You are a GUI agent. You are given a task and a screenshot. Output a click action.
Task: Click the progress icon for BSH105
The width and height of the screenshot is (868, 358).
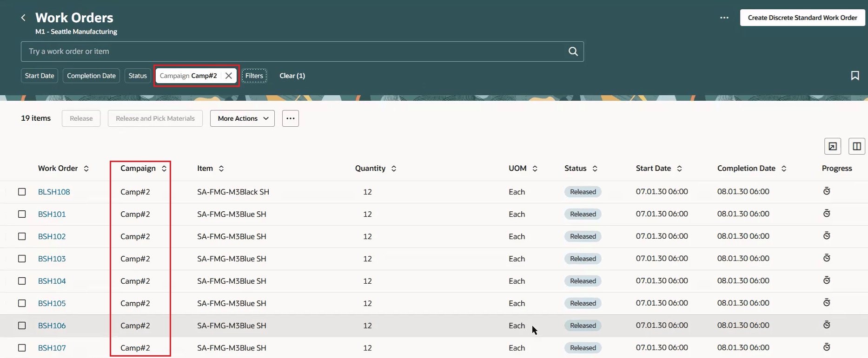[x=827, y=303]
